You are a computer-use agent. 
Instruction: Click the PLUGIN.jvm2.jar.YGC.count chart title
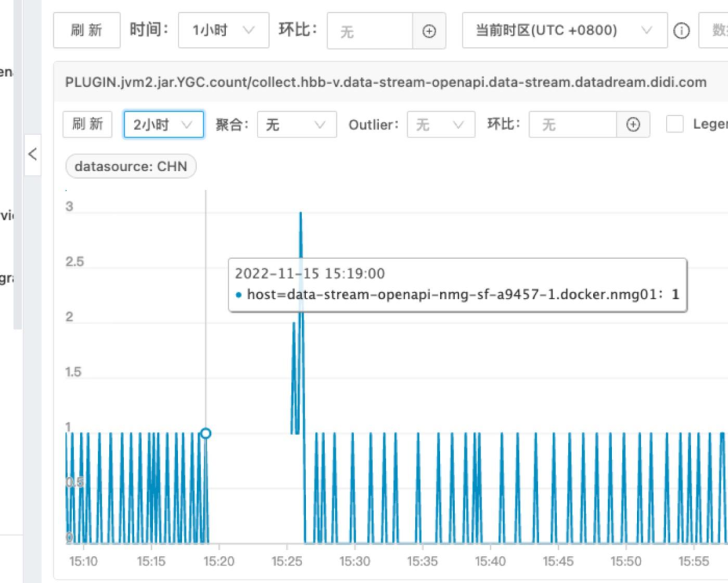tap(386, 83)
